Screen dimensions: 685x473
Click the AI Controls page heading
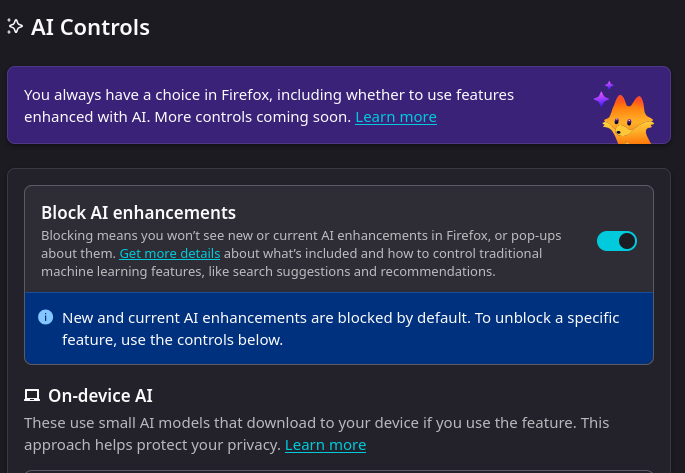click(90, 27)
